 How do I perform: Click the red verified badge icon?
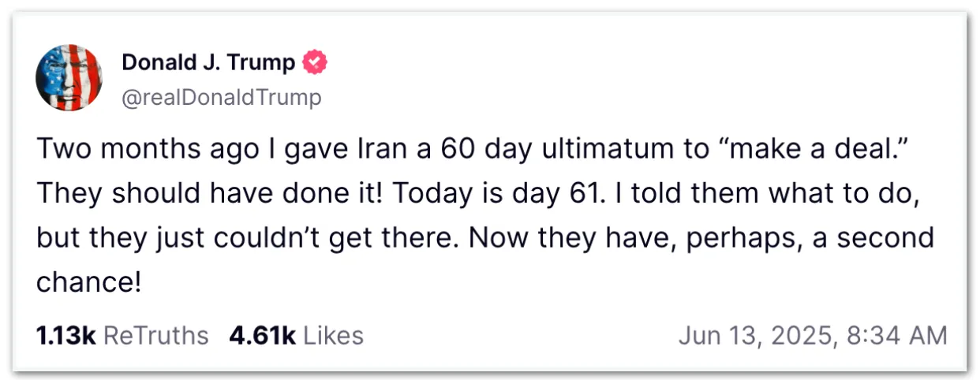[x=316, y=62]
